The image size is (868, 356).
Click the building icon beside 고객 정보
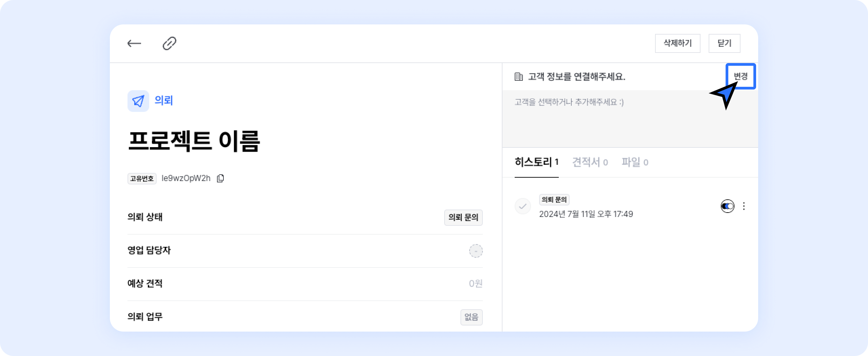click(x=518, y=77)
